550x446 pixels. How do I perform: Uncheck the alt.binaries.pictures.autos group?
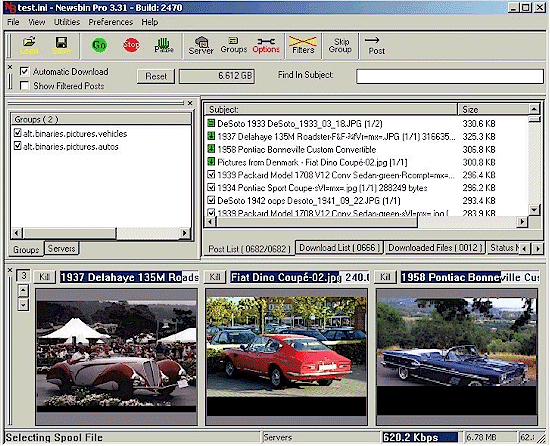(18, 146)
